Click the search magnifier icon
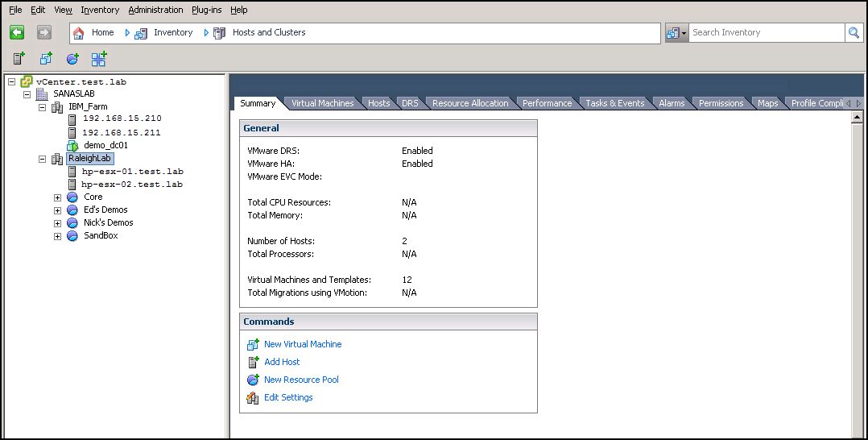Image resolution: width=868 pixels, height=440 pixels. click(x=854, y=32)
